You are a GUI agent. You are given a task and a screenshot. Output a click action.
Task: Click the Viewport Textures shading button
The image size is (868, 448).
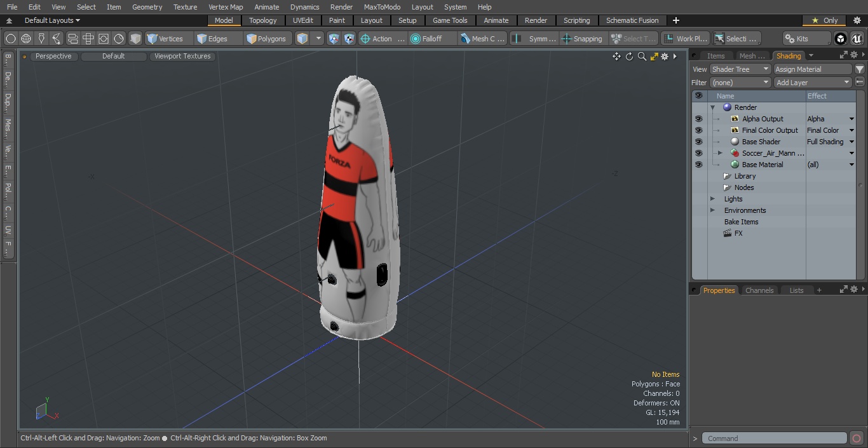182,57
